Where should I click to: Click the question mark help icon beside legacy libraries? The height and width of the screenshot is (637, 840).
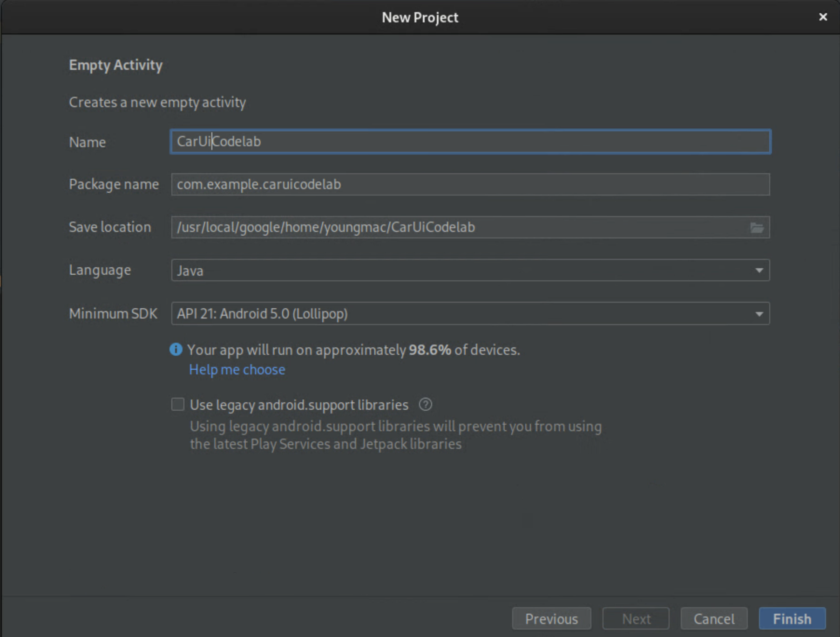[425, 404]
